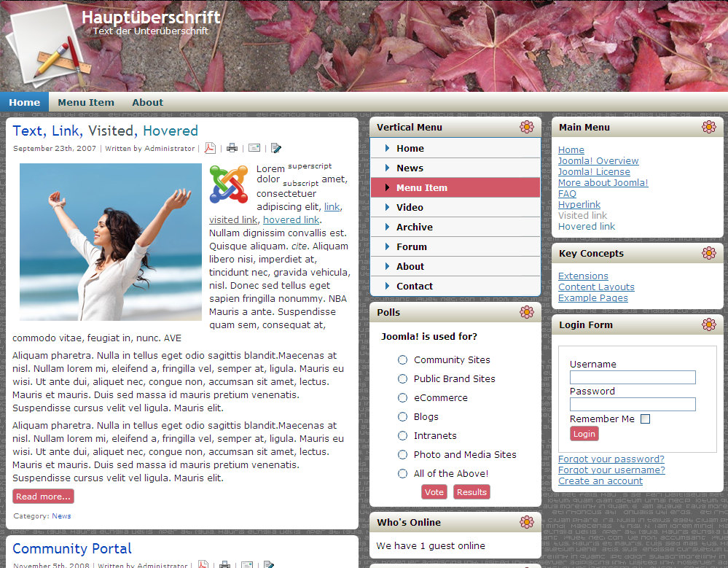Click the Login button
728x568 pixels.
click(x=584, y=434)
